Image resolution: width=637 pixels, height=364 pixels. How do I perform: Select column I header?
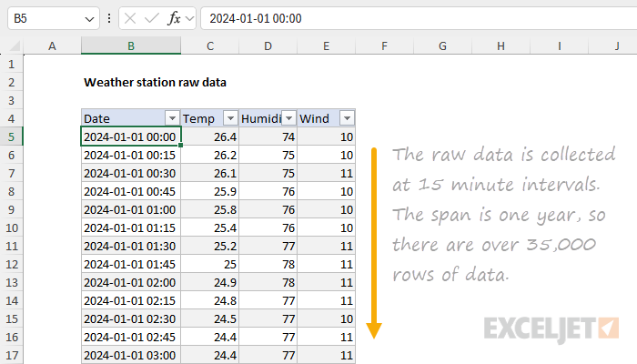(559, 45)
